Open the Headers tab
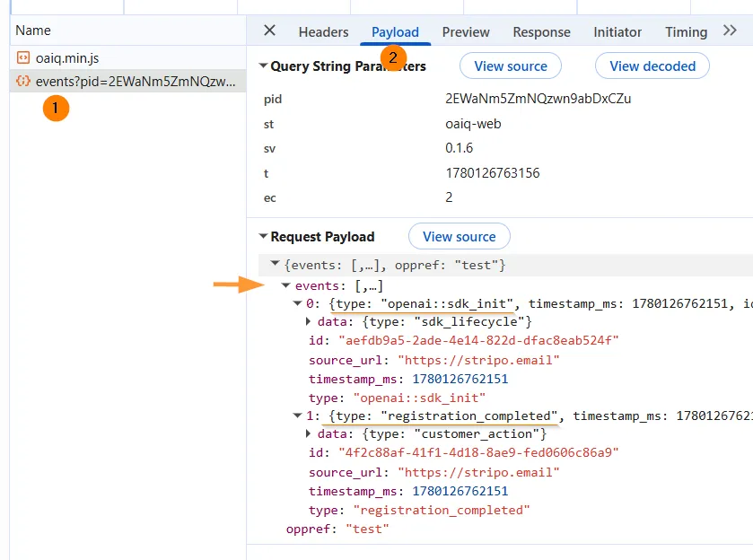 pos(324,32)
